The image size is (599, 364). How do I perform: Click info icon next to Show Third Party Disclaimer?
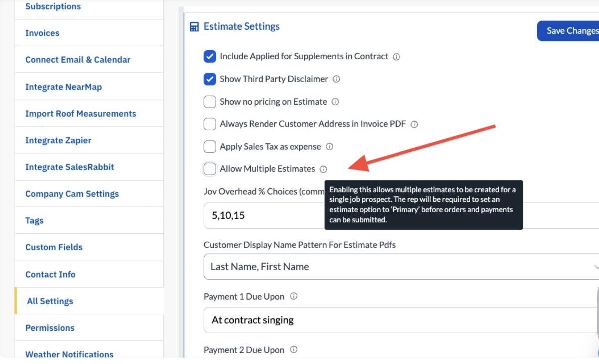pos(336,79)
